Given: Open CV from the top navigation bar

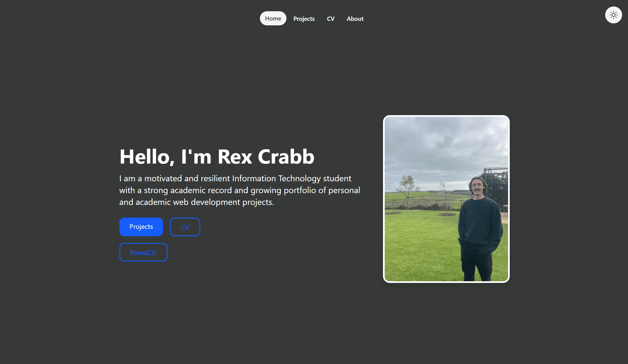Looking at the screenshot, I should [331, 19].
